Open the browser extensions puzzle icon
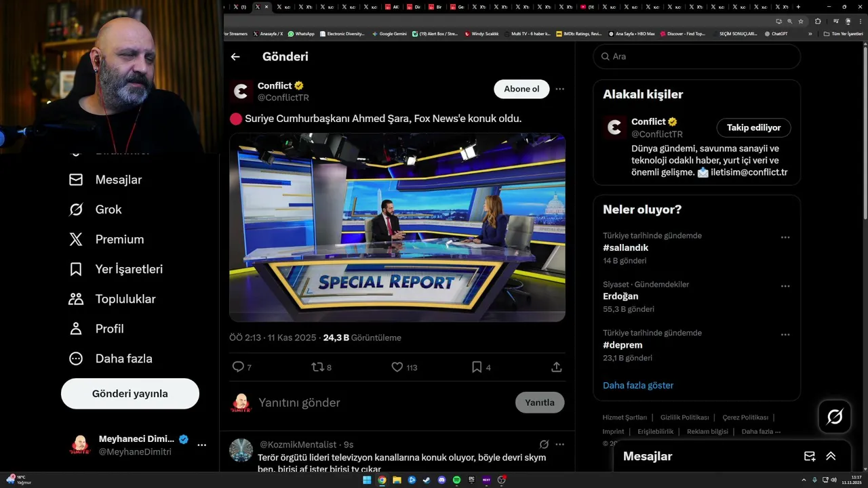868x488 pixels. 818,21
